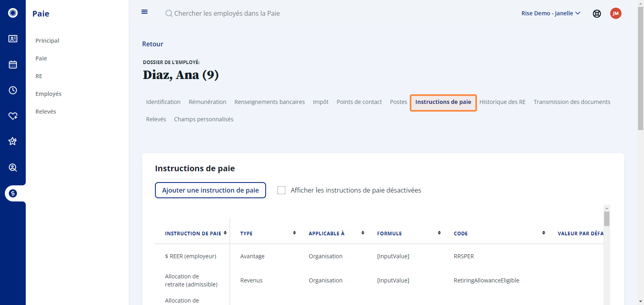
Task: Switch to Postes tab
Action: point(398,102)
